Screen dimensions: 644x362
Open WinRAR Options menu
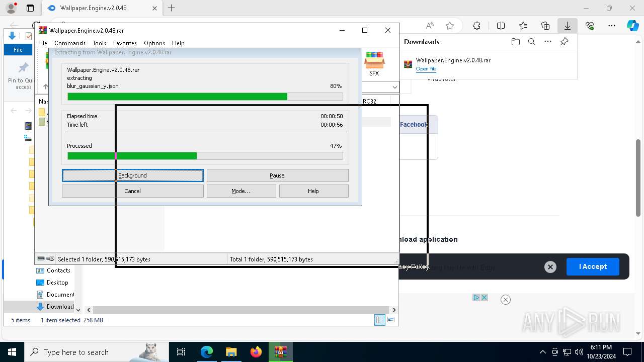(154, 43)
